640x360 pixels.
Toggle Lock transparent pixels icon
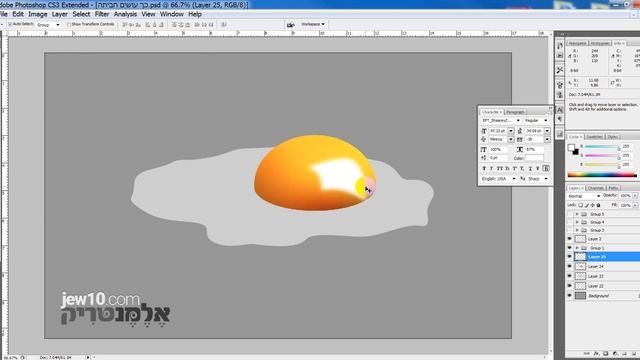580,205
